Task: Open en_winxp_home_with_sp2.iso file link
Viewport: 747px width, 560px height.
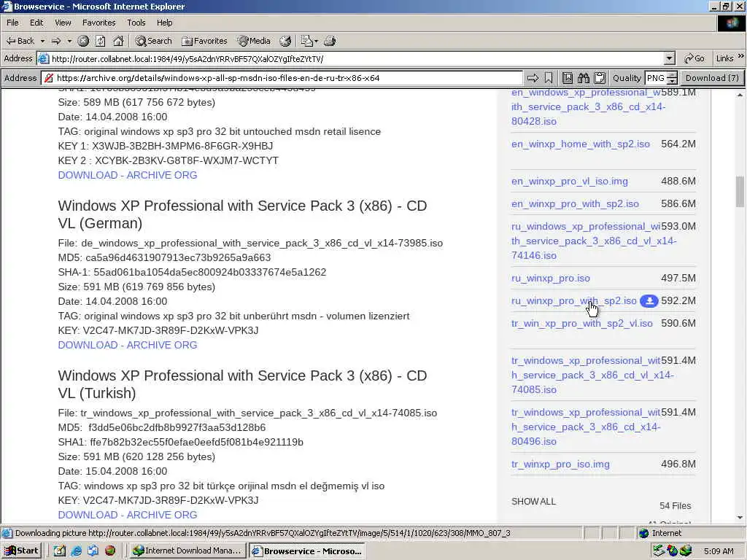Action: [581, 144]
